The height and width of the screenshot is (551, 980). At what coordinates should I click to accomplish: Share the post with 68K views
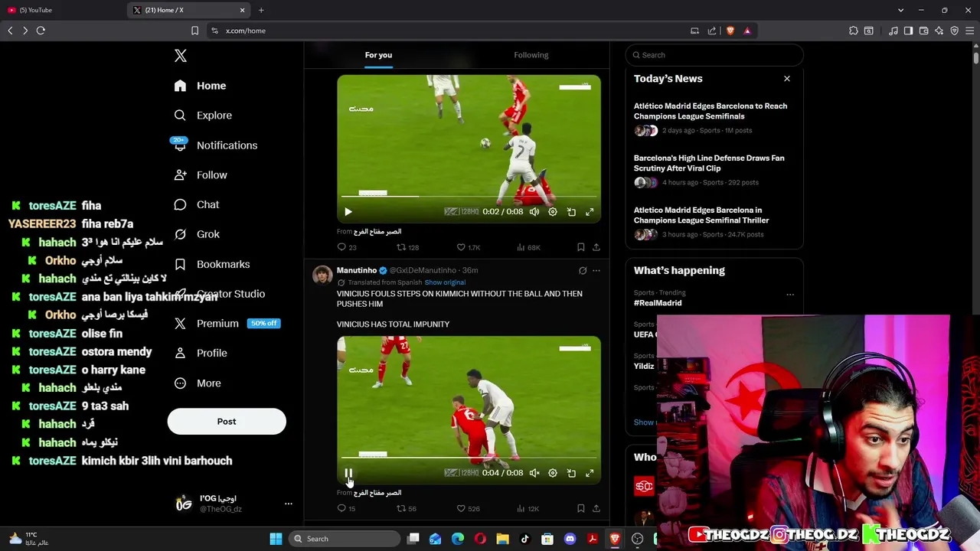[596, 247]
